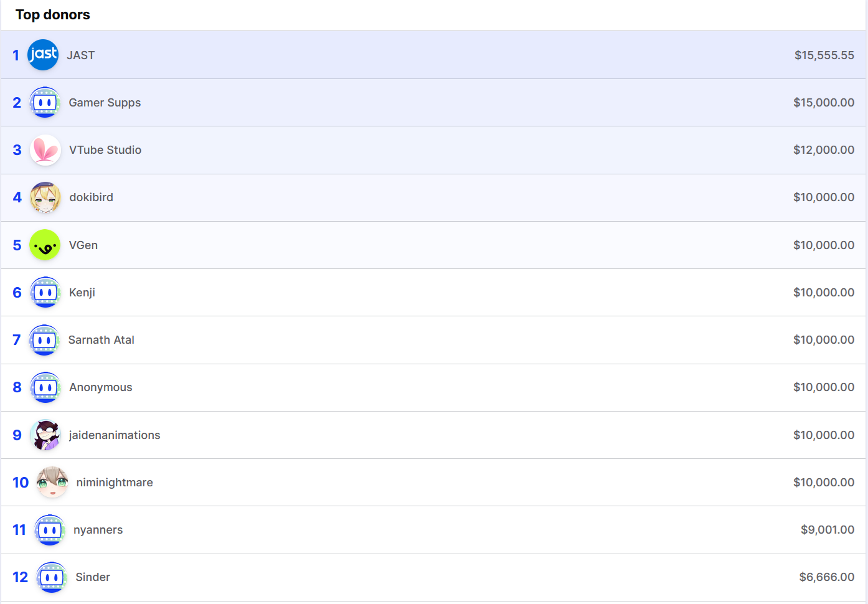Click rank number 2 beside Gamer Supps
This screenshot has height=604, width=868.
point(17,103)
